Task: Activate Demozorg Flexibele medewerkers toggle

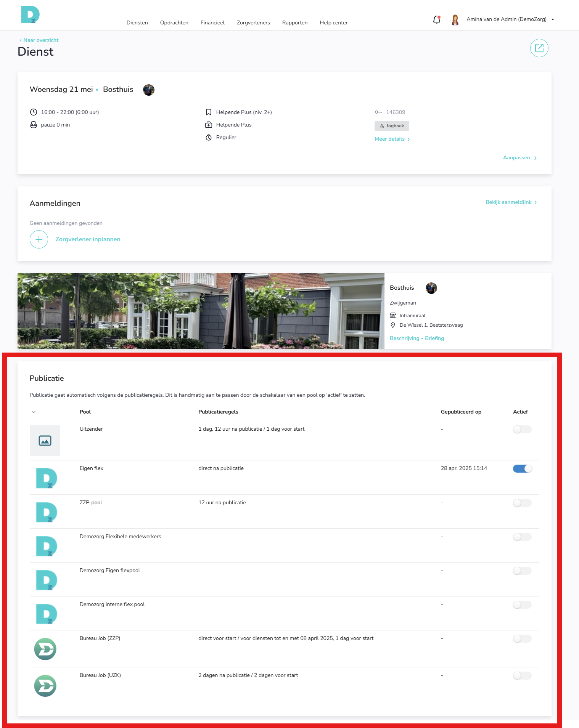Action: click(x=522, y=537)
